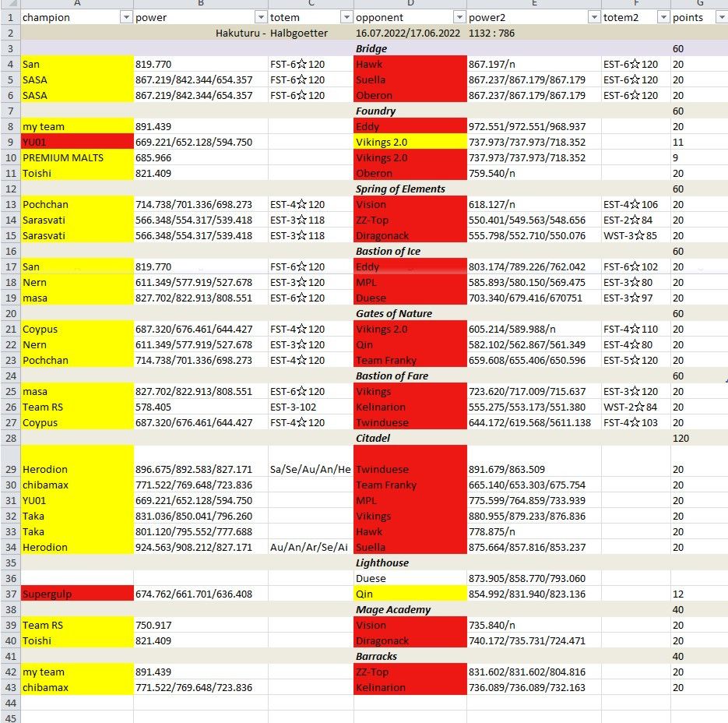Click the date cell '16.07.2022/17.06.2022'
Screen dimensions: 728x723
(x=410, y=33)
